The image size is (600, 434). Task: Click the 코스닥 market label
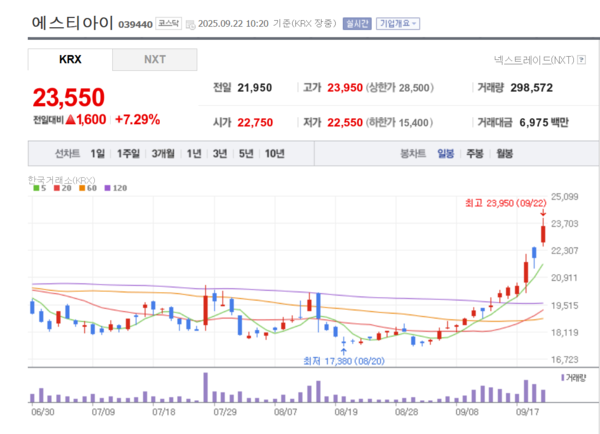point(168,24)
